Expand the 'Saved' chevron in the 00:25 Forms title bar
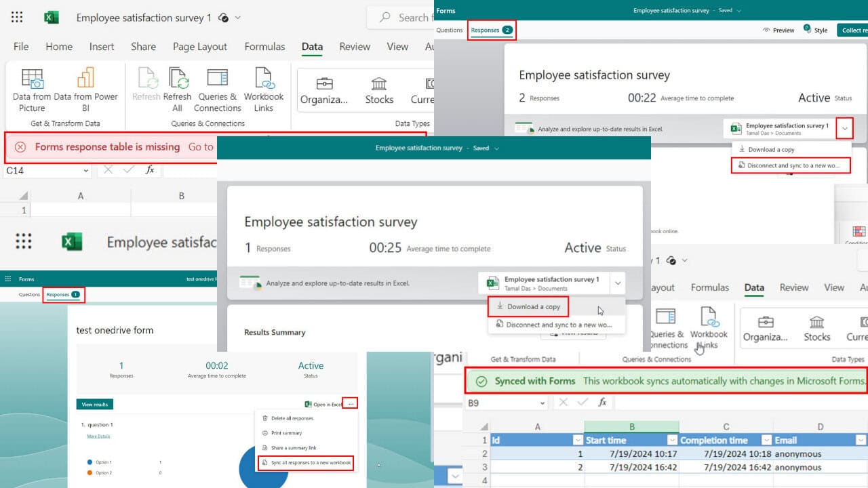Image resolution: width=868 pixels, height=488 pixels. (496, 148)
